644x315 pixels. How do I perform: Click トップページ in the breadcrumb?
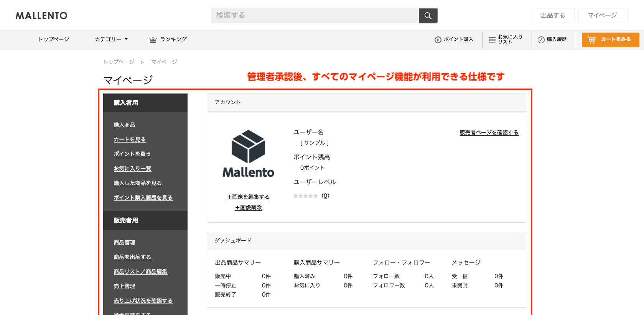click(x=119, y=62)
